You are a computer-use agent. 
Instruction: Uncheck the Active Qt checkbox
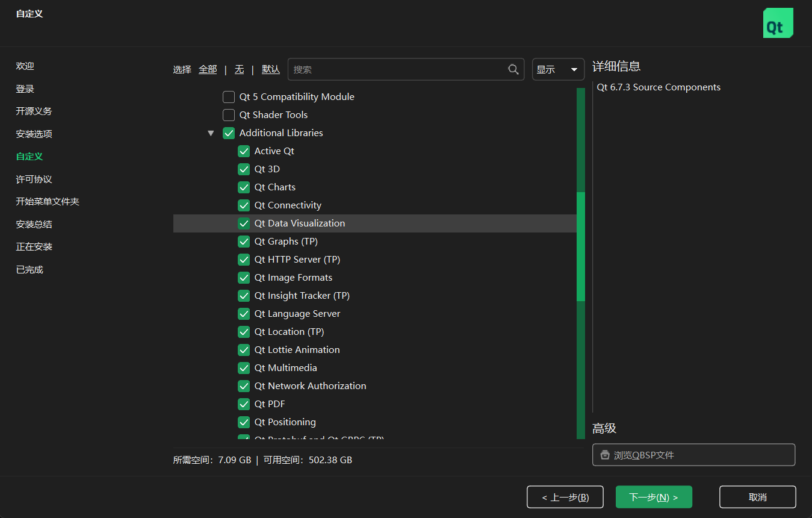244,151
